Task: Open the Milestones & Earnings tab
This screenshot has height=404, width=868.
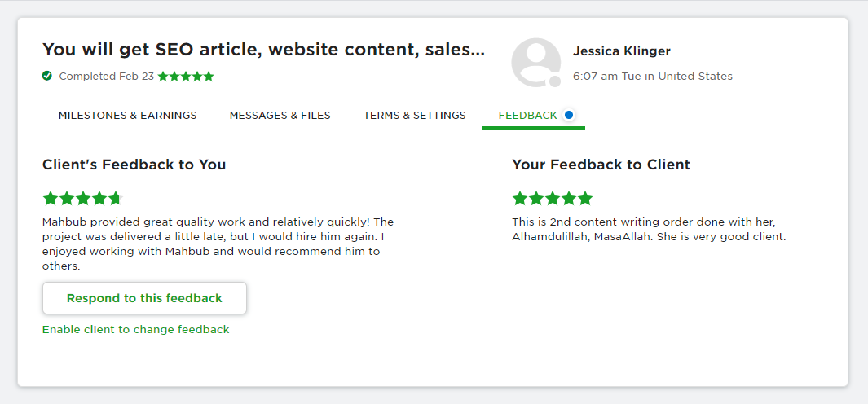Action: click(127, 116)
